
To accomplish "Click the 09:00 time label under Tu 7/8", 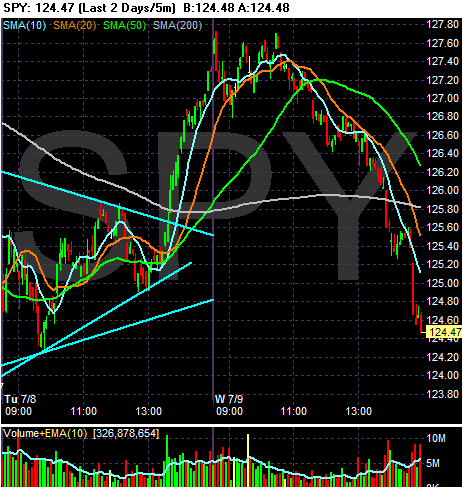I will (18, 411).
